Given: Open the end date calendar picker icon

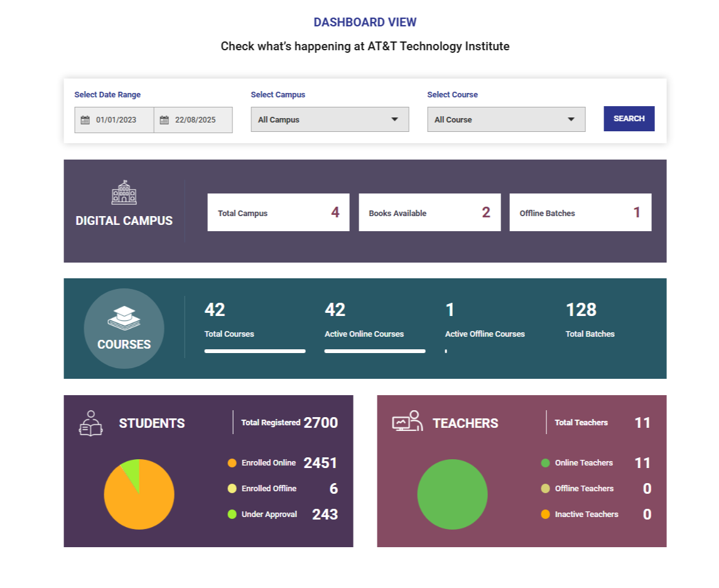Looking at the screenshot, I should click(x=165, y=119).
